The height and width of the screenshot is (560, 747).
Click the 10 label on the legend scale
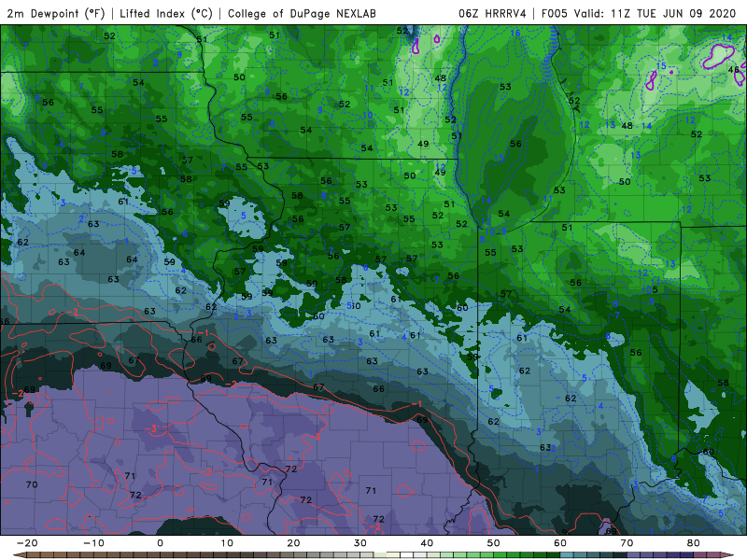pyautogui.click(x=227, y=543)
